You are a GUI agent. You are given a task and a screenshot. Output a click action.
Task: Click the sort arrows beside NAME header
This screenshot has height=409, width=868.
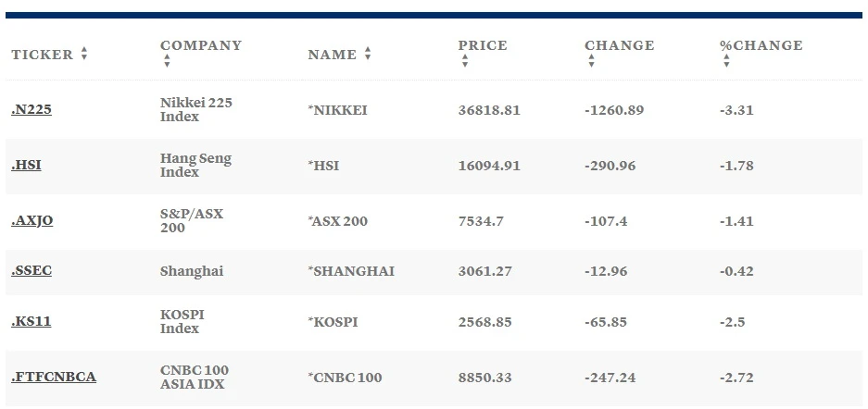coord(368,55)
